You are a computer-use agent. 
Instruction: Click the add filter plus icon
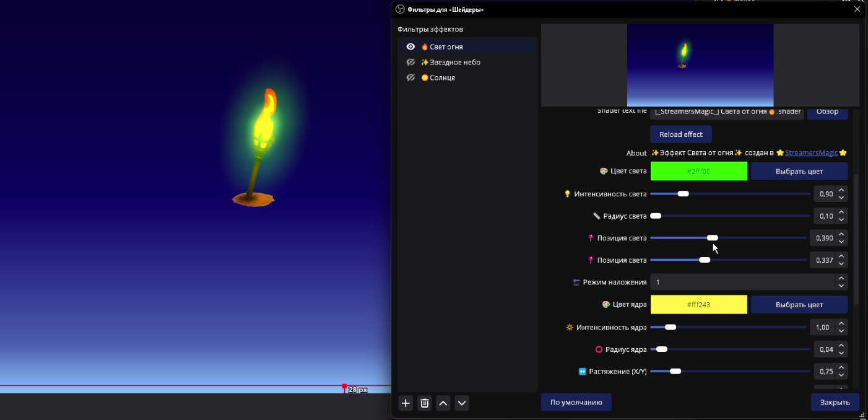406,403
